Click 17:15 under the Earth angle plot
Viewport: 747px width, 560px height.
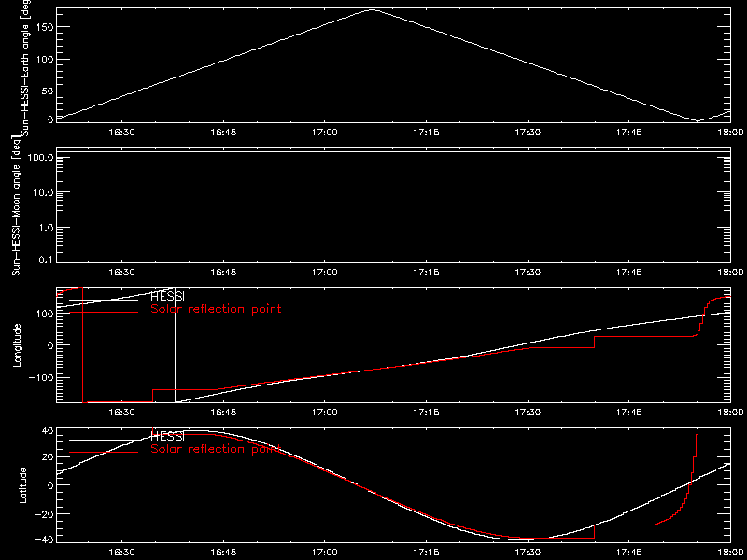426,133
